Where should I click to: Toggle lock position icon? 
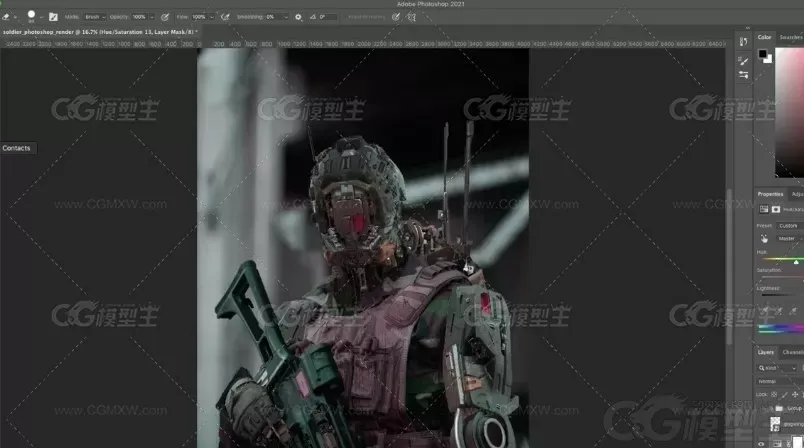click(x=795, y=394)
